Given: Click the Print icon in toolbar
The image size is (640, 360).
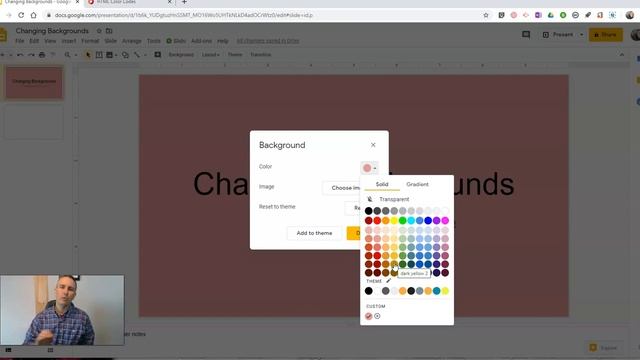Looking at the screenshot, I should 42,55.
